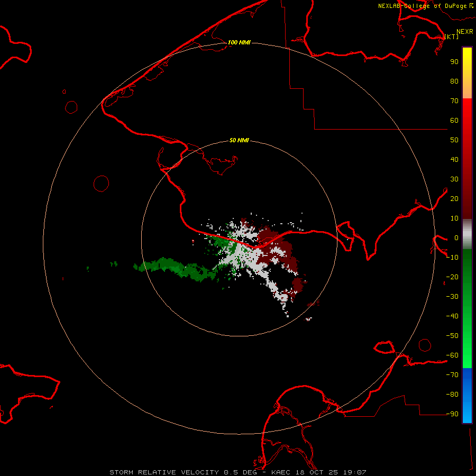Click the 50 NMI range ring label
Viewport: 476px width, 476px height.
[239, 140]
